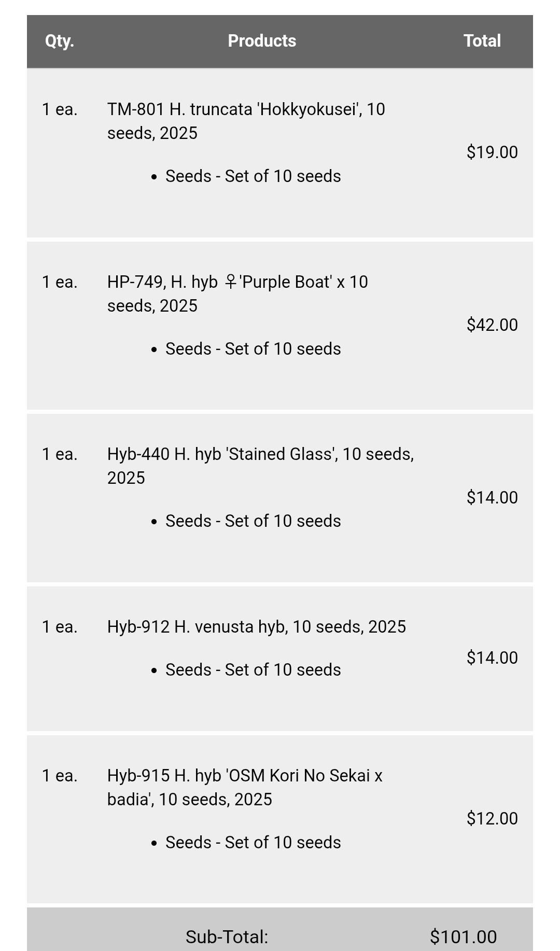Click the seed set option under Hyb-912
The height and width of the screenshot is (951, 560).
pos(253,669)
